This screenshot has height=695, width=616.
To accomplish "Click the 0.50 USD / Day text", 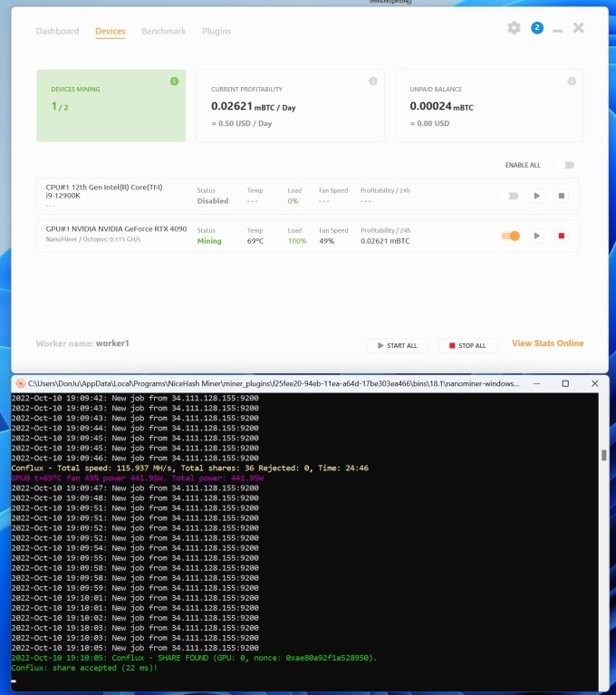I will [242, 123].
